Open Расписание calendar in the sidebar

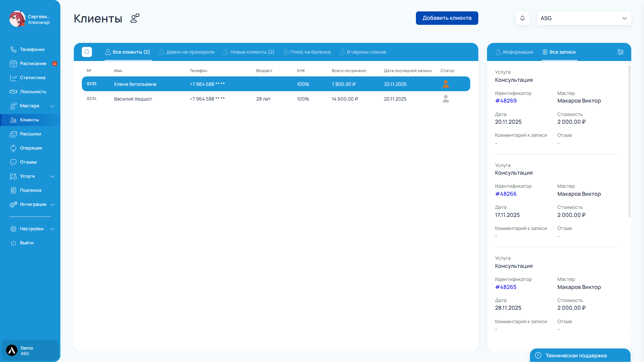coord(33,63)
